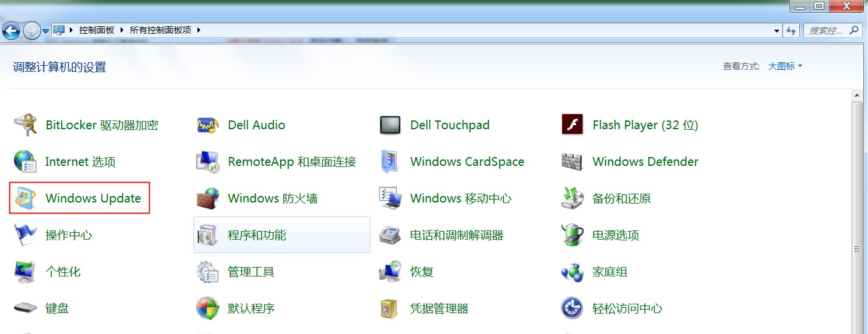868x334 pixels.
Task: Open the recent pages arrow beside Forward
Action: 45,31
